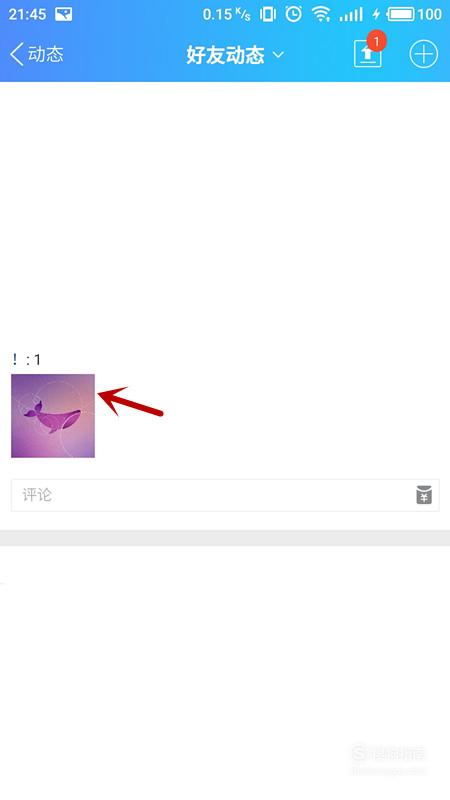Screen dimensions: 450x800
Task: Tap the "!:1" post text
Action: [27, 360]
